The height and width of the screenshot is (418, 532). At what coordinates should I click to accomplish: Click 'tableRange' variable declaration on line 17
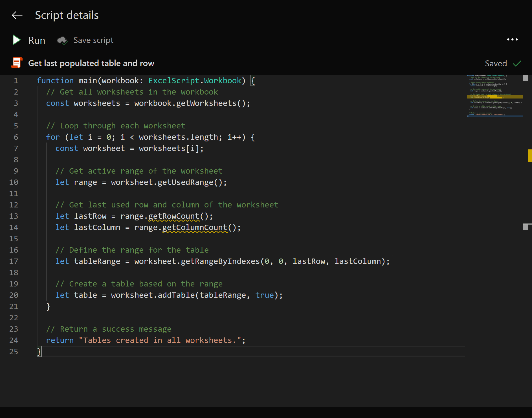pyautogui.click(x=97, y=261)
